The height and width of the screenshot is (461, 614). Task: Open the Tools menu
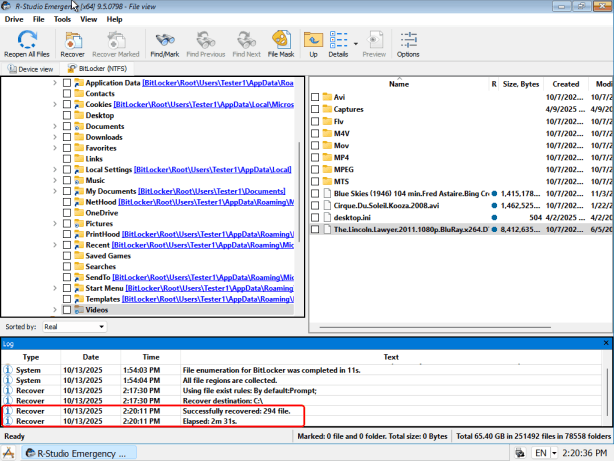coord(62,19)
